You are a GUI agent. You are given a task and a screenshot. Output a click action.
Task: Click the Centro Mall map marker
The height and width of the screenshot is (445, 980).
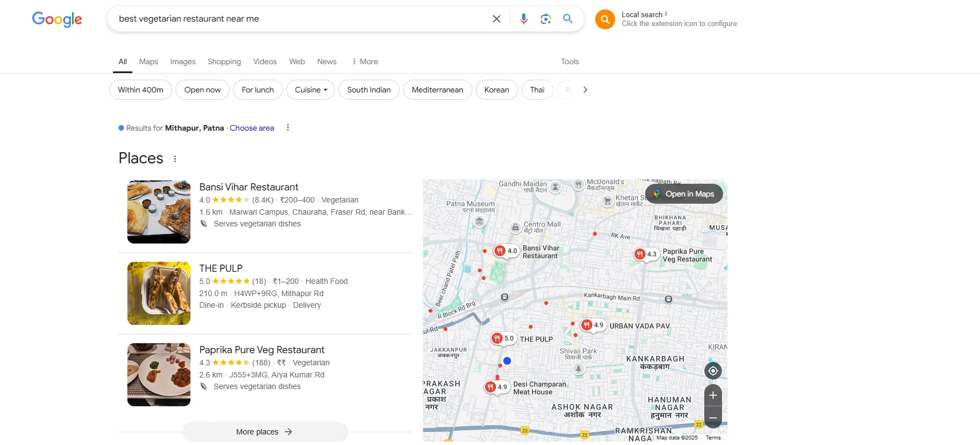pos(515,227)
